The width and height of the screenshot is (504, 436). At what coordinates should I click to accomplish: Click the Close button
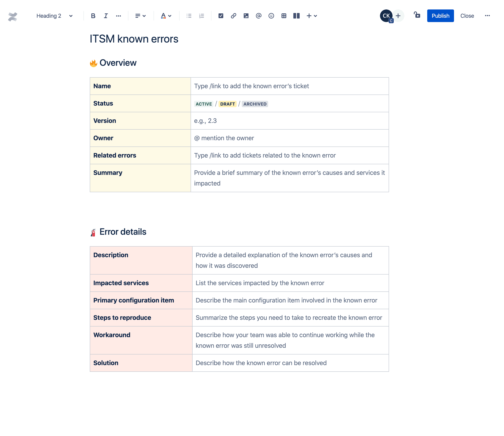coord(467,16)
